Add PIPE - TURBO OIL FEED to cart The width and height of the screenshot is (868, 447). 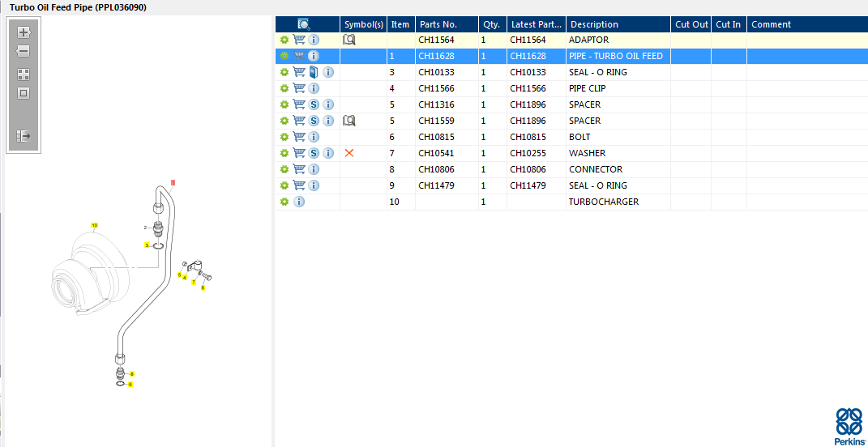pos(299,56)
